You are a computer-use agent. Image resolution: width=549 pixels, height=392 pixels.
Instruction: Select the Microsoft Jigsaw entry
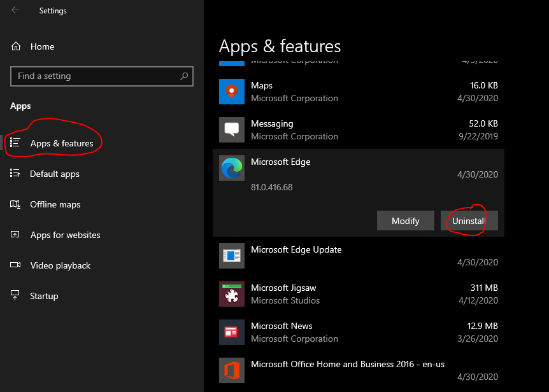click(359, 294)
